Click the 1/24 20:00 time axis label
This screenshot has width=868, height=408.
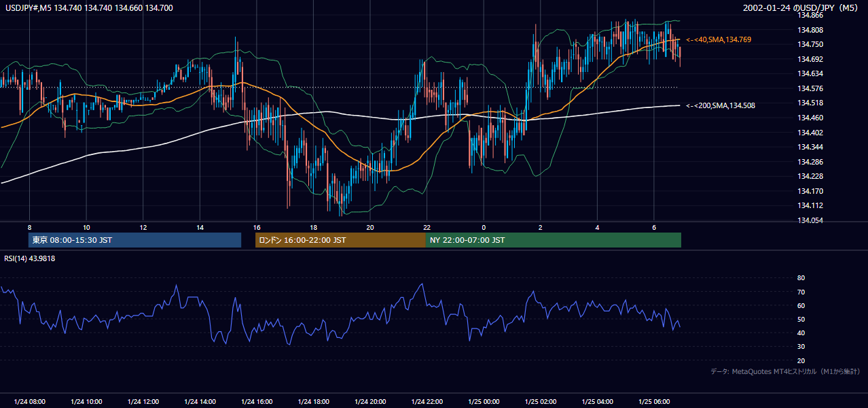coord(370,402)
